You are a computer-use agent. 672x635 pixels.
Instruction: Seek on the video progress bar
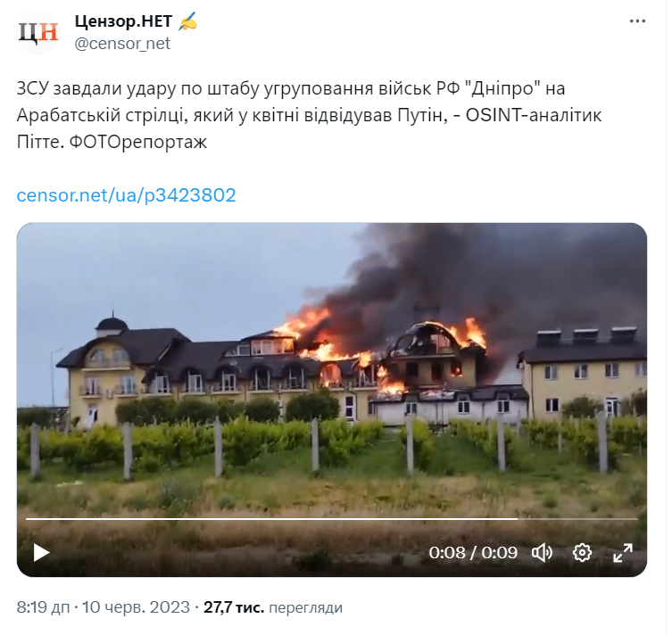[332, 519]
